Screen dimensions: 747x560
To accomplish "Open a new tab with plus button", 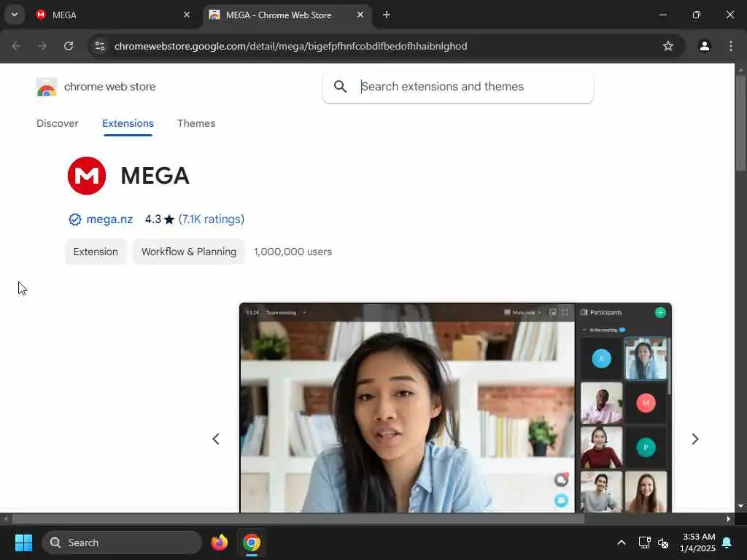I will point(387,15).
